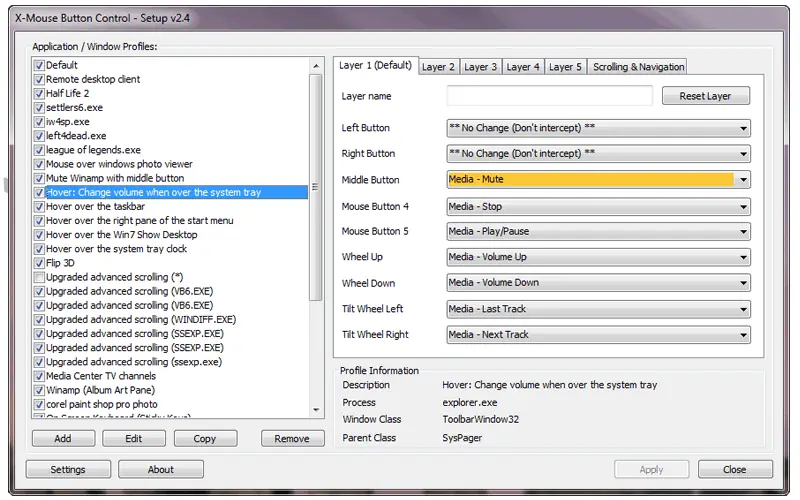The height and width of the screenshot is (500, 800).
Task: Click the profile list scrollbar thumb
Action: (x=316, y=187)
